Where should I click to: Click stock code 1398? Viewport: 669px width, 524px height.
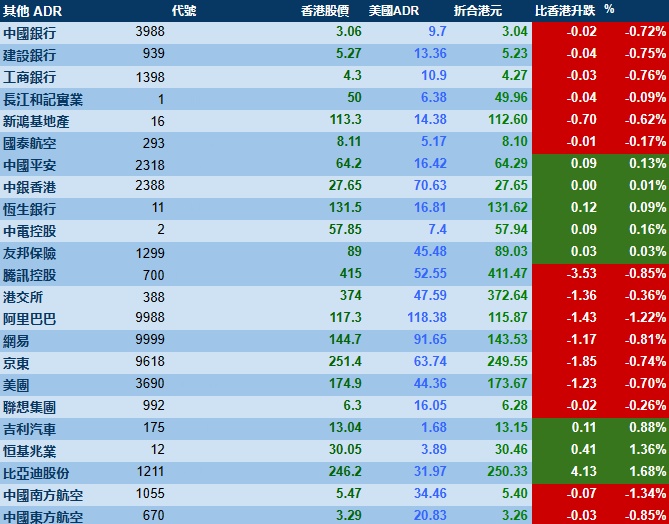tap(150, 77)
